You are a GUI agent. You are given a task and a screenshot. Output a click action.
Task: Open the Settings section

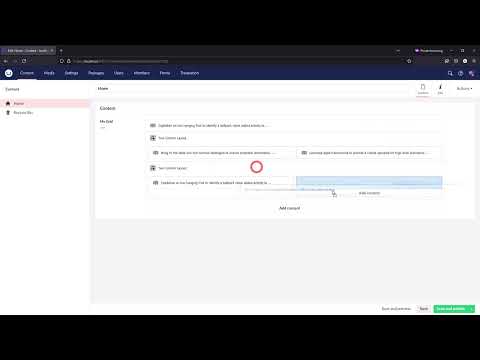tap(71, 73)
